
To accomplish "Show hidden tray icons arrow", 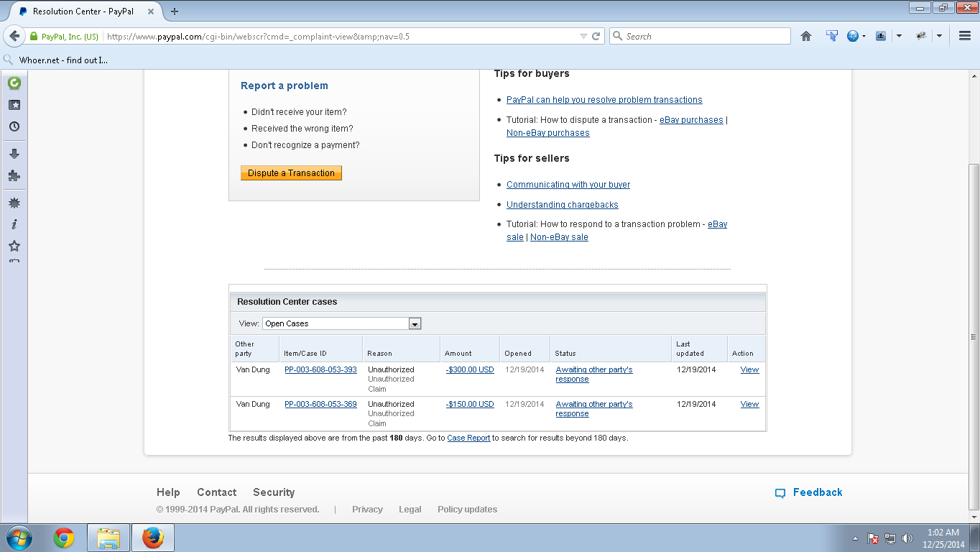I will (855, 538).
